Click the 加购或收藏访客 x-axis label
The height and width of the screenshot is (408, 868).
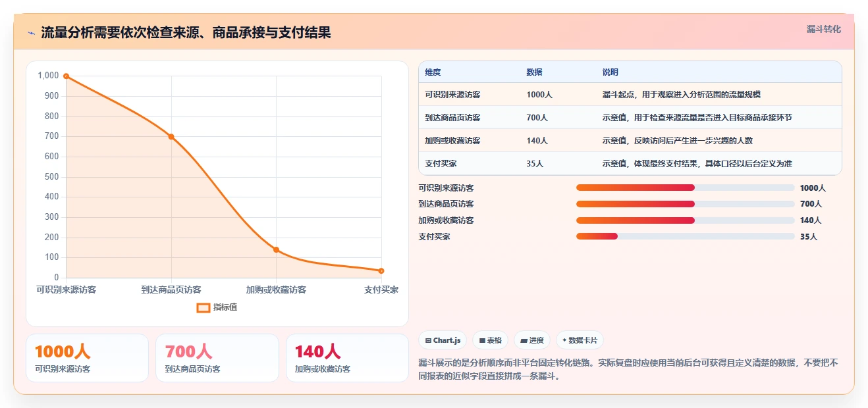(x=277, y=290)
